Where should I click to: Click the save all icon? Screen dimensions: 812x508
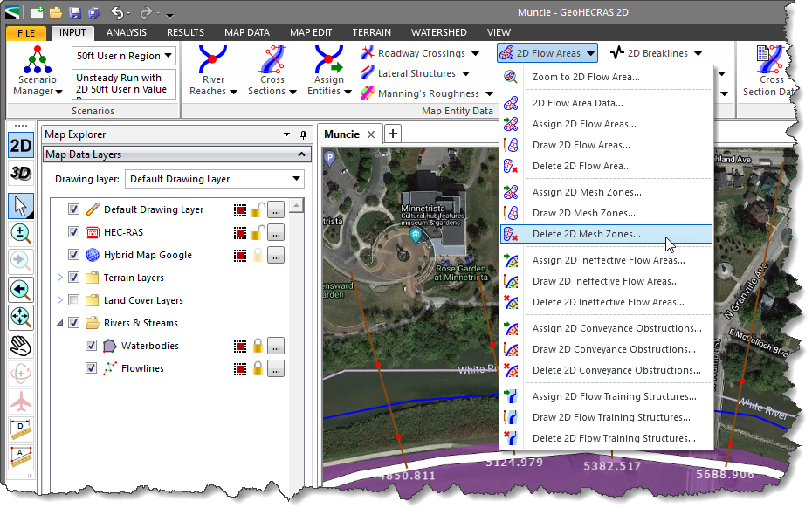94,12
